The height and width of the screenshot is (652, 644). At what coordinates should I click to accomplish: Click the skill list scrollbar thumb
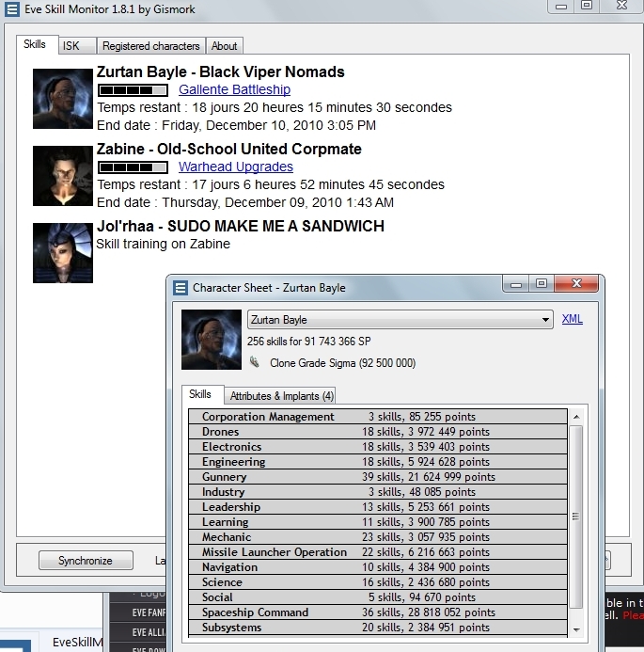[576, 517]
